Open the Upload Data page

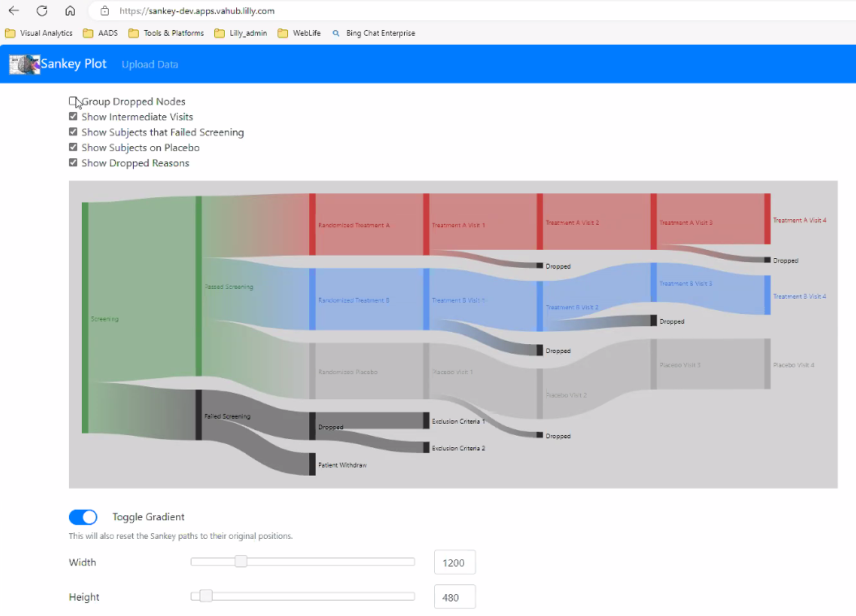tap(149, 64)
